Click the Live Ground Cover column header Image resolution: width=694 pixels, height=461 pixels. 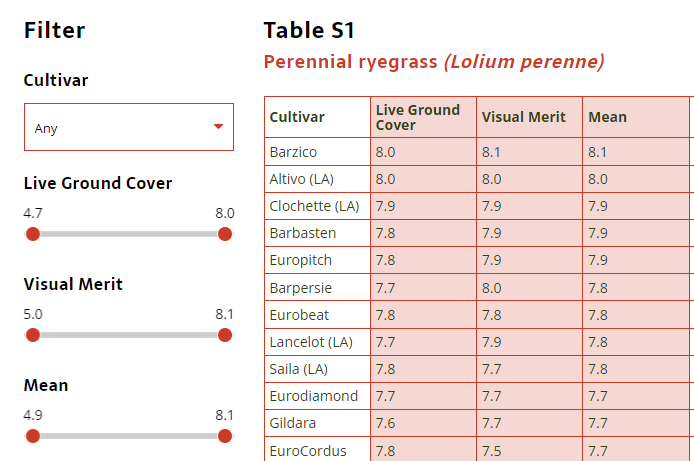[x=424, y=117]
